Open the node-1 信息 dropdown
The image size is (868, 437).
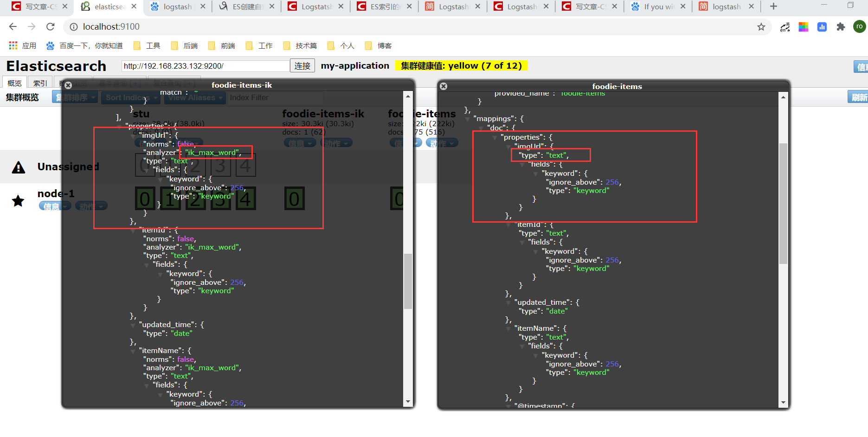pos(55,206)
